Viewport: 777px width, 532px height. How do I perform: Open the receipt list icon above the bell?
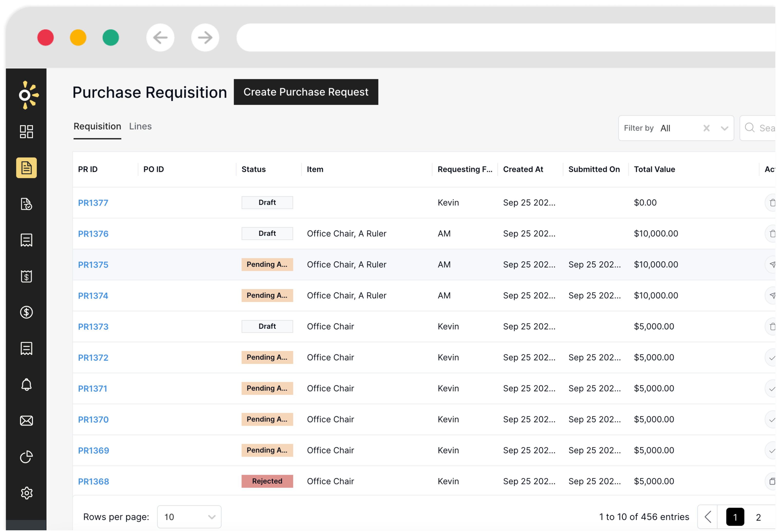coord(26,349)
